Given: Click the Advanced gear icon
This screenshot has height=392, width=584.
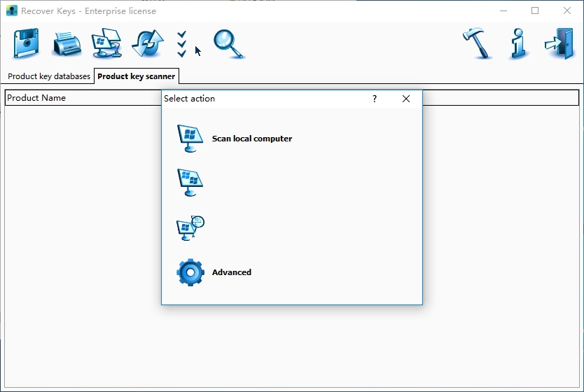Looking at the screenshot, I should pos(190,272).
